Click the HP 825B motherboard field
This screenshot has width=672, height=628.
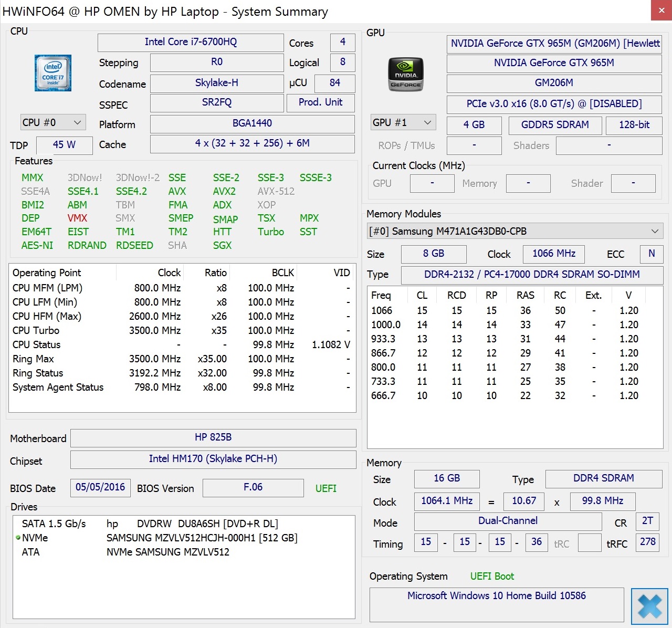(x=213, y=438)
